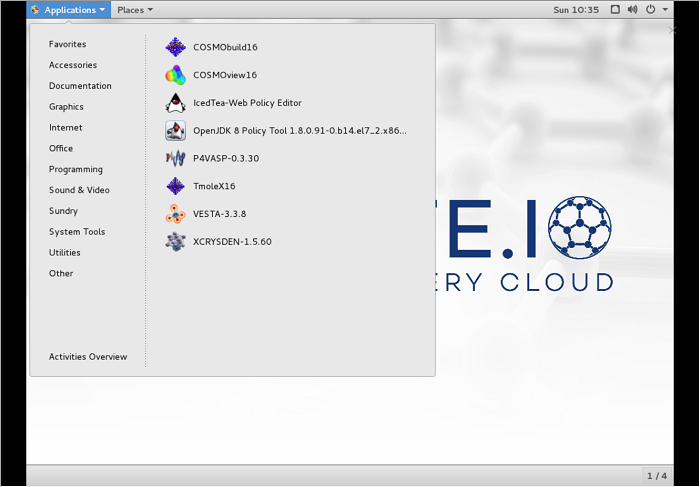
Task: Click the TmoleX16 label
Action: pyautogui.click(x=214, y=186)
